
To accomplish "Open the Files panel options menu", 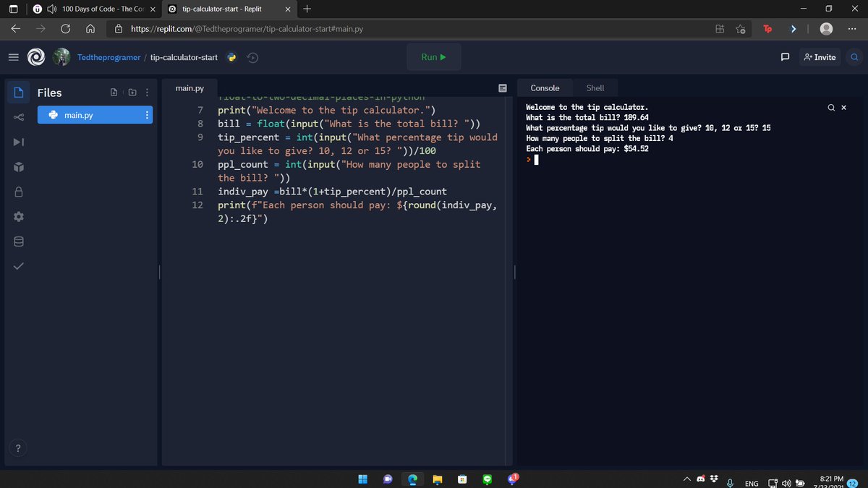I will point(147,93).
